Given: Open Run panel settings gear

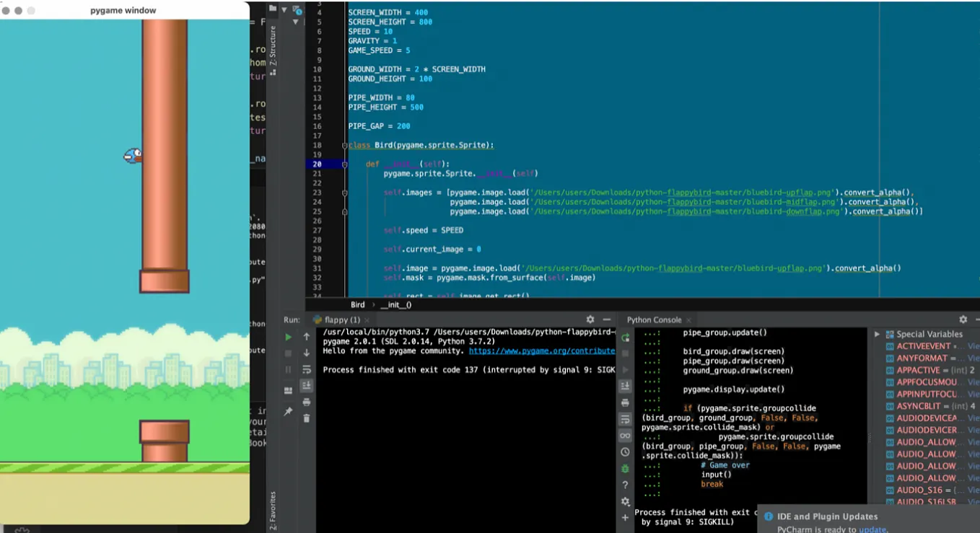Looking at the screenshot, I should coord(590,320).
